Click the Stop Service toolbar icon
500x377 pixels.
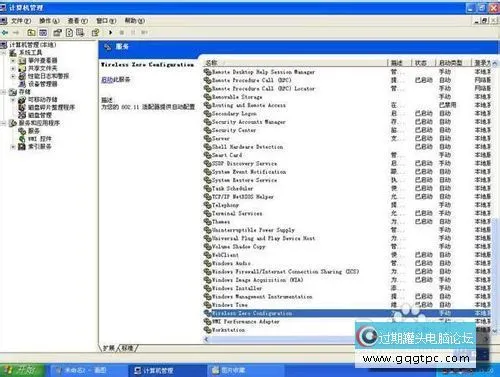tap(122, 33)
